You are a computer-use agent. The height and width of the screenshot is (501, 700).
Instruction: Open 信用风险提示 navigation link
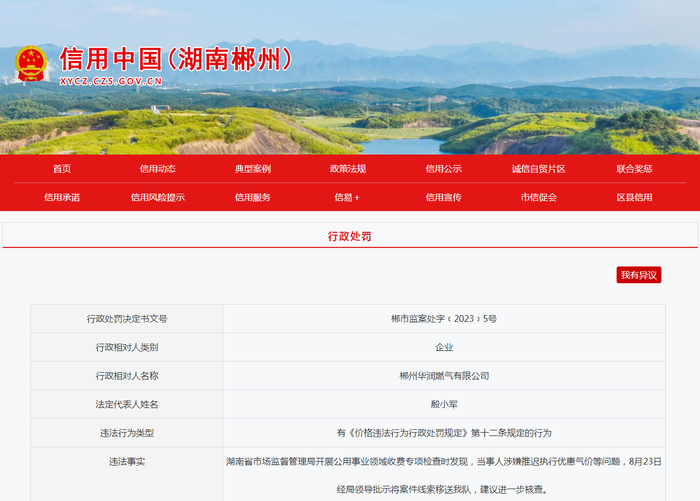point(158,197)
